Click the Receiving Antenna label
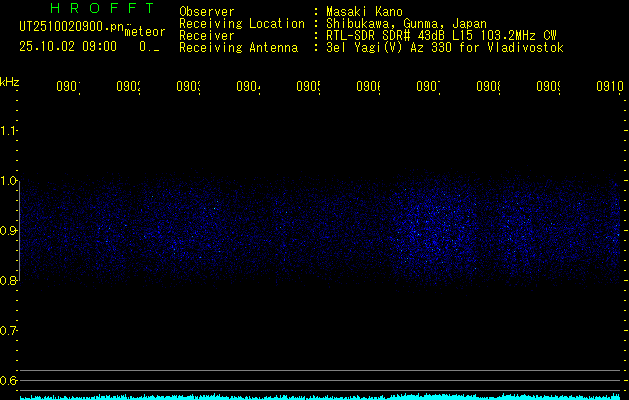This screenshot has width=629, height=400. click(x=239, y=48)
